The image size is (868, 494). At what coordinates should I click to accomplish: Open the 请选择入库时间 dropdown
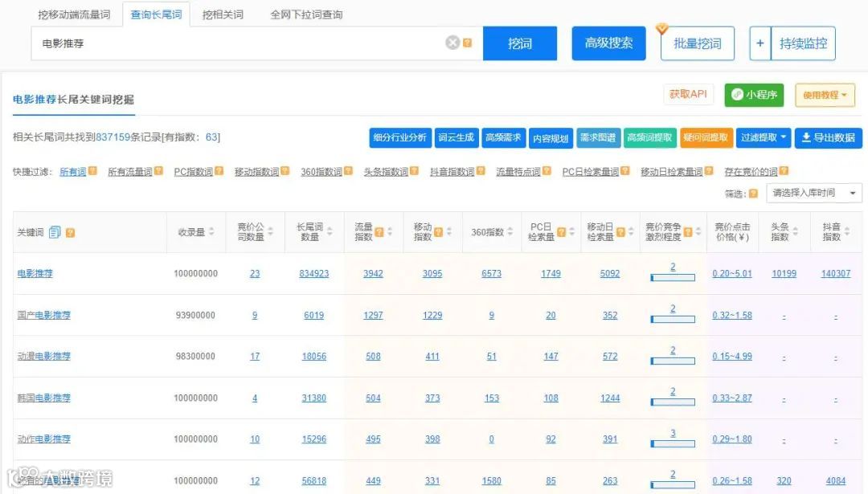814,193
